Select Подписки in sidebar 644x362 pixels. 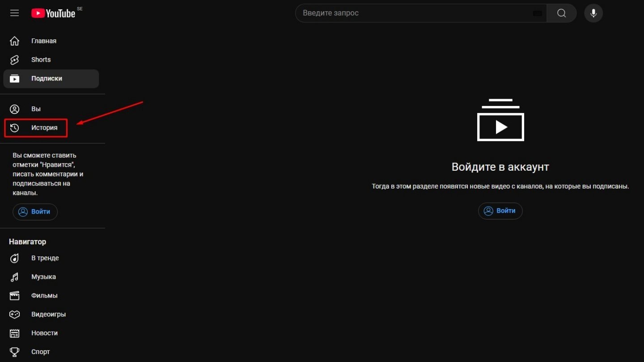[x=51, y=79]
